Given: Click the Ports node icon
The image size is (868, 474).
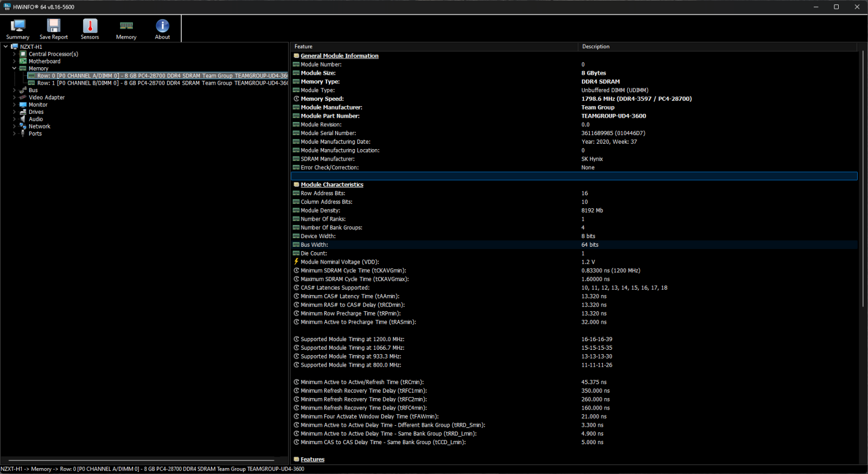Looking at the screenshot, I should [23, 133].
